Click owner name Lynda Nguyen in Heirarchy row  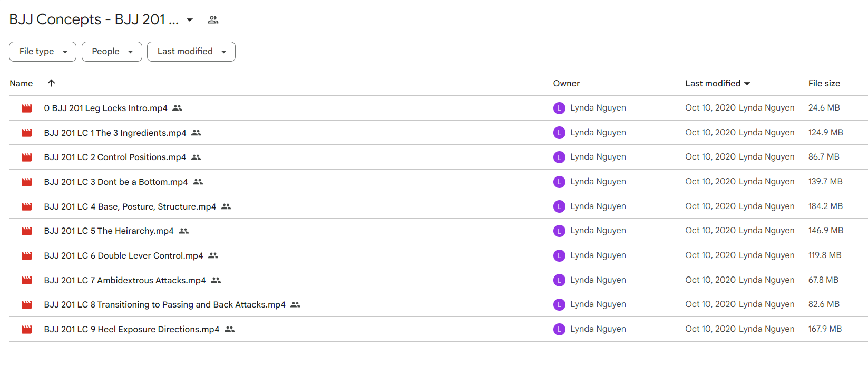(x=598, y=231)
